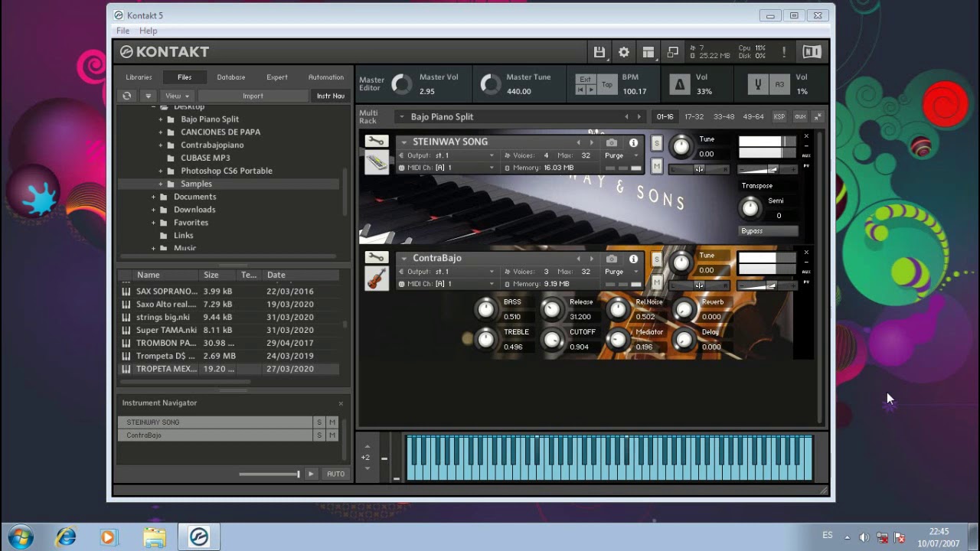Screen dimensions: 980x551
Task: Switch to the Libraries tab
Action: (x=139, y=77)
